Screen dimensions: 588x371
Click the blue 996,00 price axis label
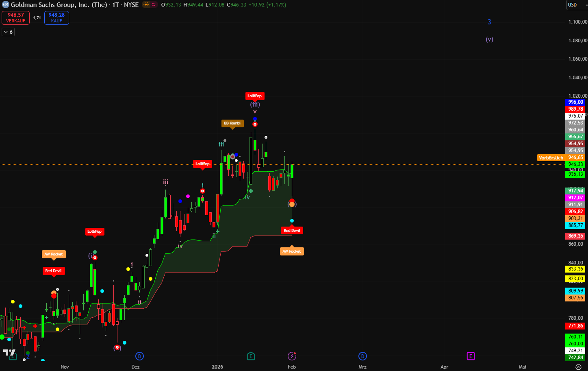coord(575,102)
